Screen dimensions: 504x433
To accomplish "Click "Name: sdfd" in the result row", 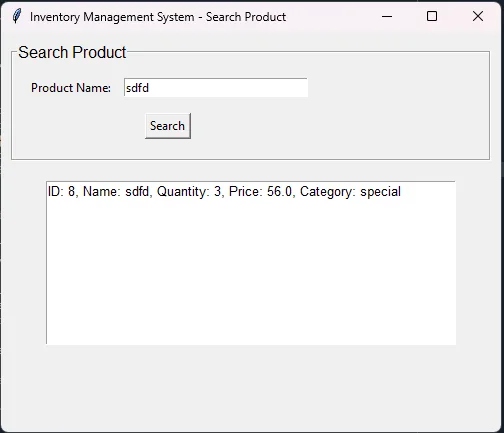I will pyautogui.click(x=116, y=192).
